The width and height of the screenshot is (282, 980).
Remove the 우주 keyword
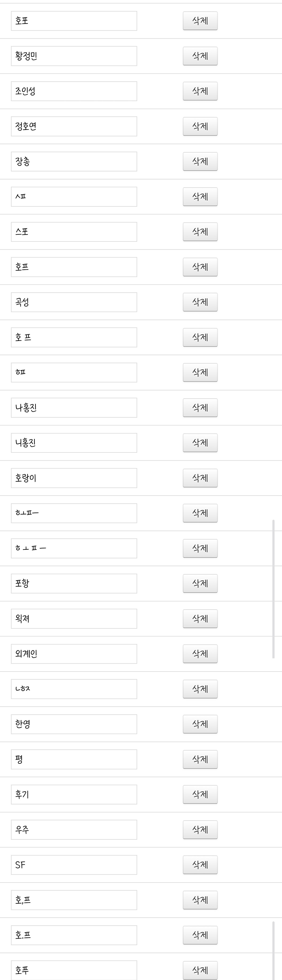coord(200,829)
